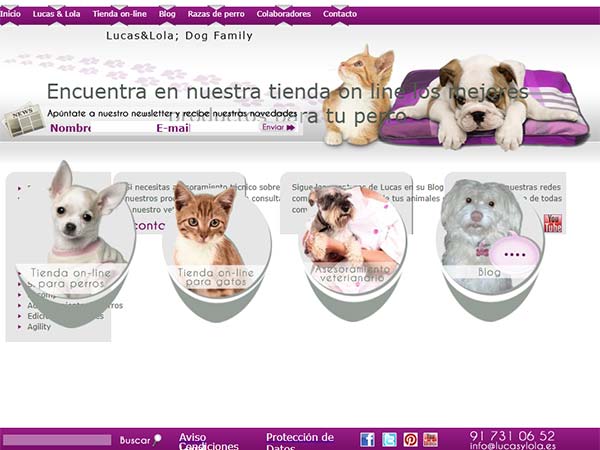Click the Aviso footer link
The width and height of the screenshot is (600, 450).
pos(192,437)
